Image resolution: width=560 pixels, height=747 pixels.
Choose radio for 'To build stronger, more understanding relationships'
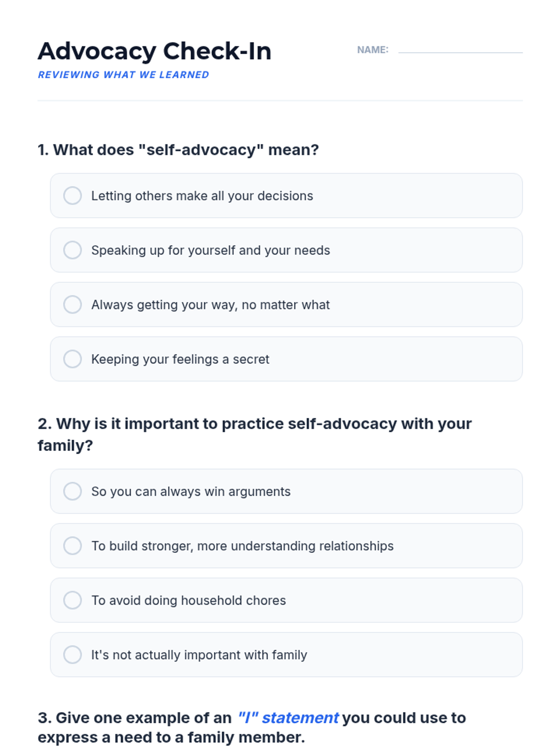[x=72, y=546]
